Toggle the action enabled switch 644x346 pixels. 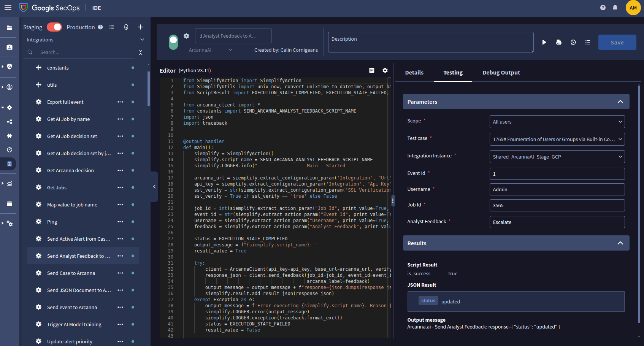tap(173, 42)
